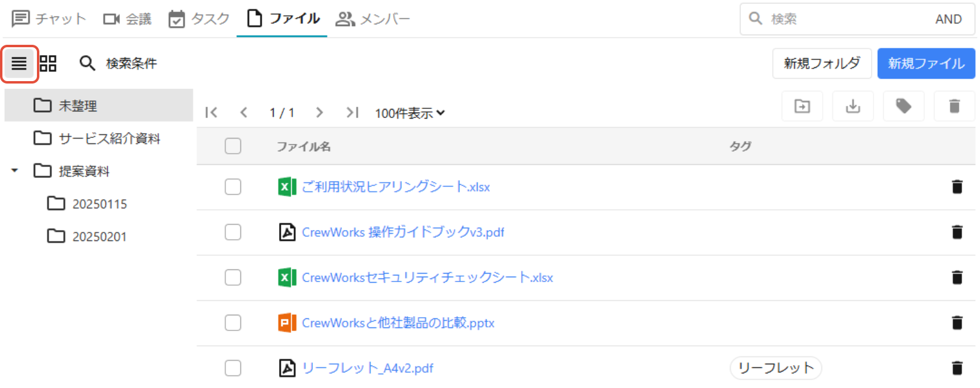
Task: Open リーフレット_A4v2.pdf file link
Action: [367, 368]
